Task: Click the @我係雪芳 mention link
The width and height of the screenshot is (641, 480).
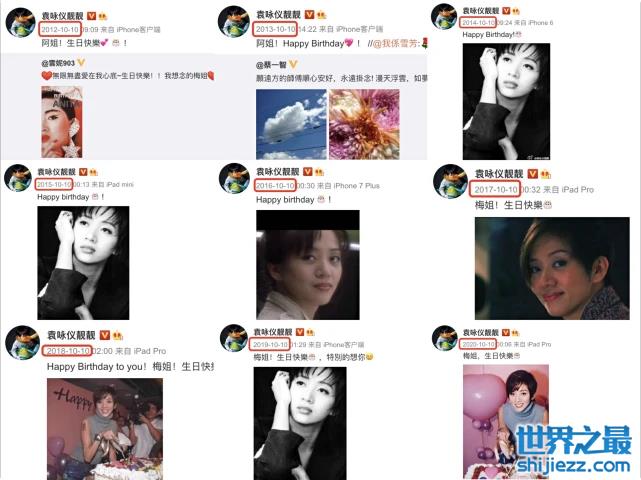Action: (x=396, y=43)
